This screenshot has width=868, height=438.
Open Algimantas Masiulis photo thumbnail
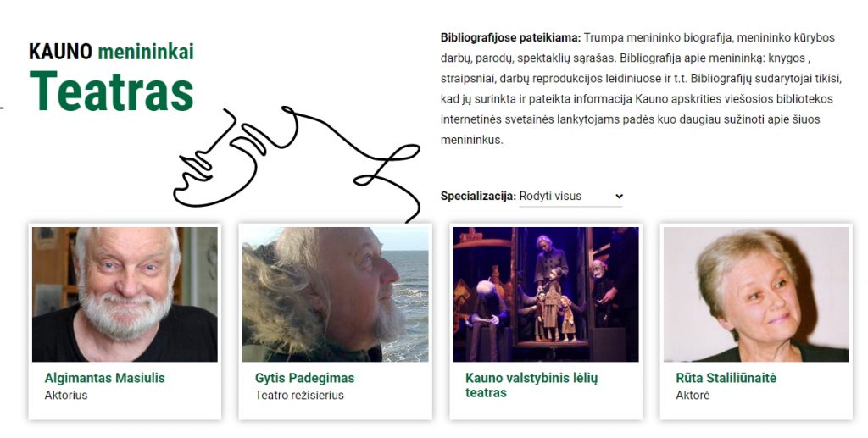click(x=125, y=294)
